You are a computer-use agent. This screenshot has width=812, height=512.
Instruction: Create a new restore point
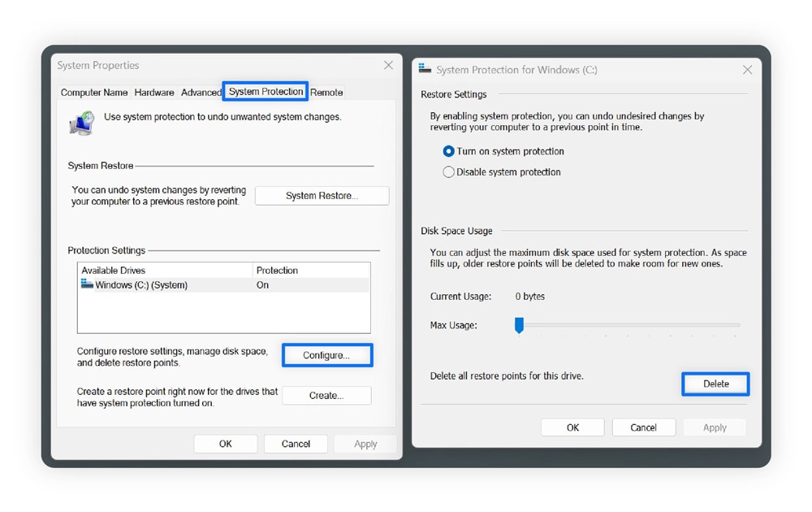tap(326, 396)
